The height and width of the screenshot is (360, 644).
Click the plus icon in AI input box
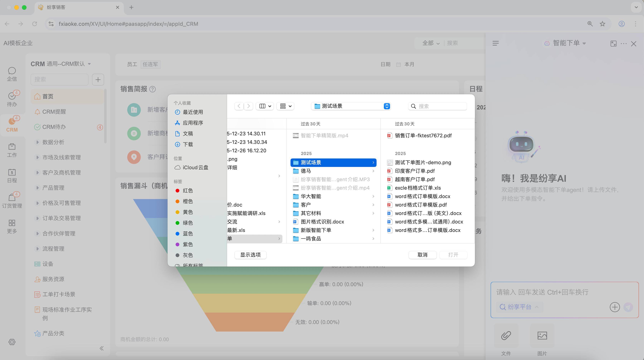(x=614, y=307)
